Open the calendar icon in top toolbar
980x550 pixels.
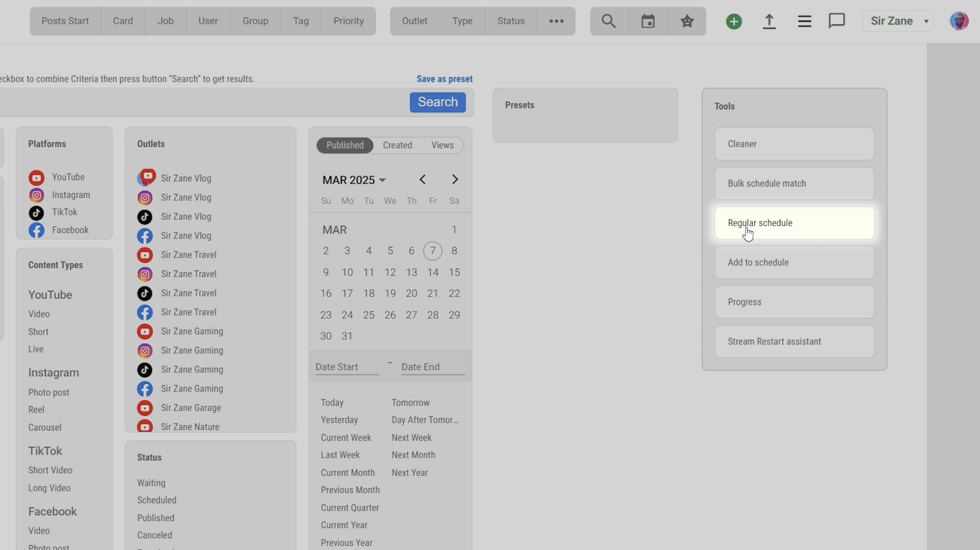(648, 21)
